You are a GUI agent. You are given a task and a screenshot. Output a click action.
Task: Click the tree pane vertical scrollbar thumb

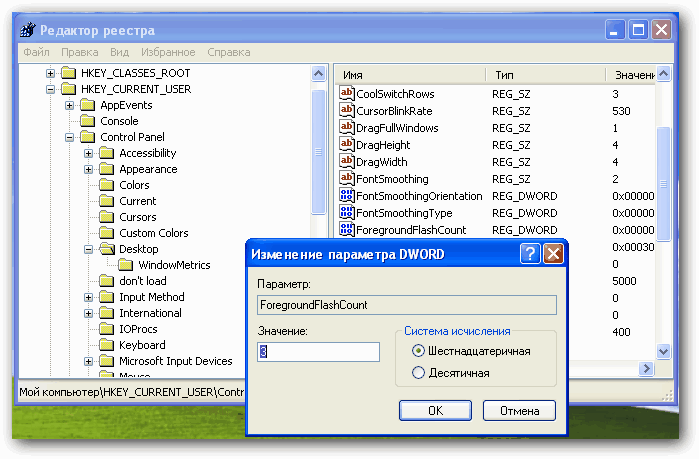(318, 152)
